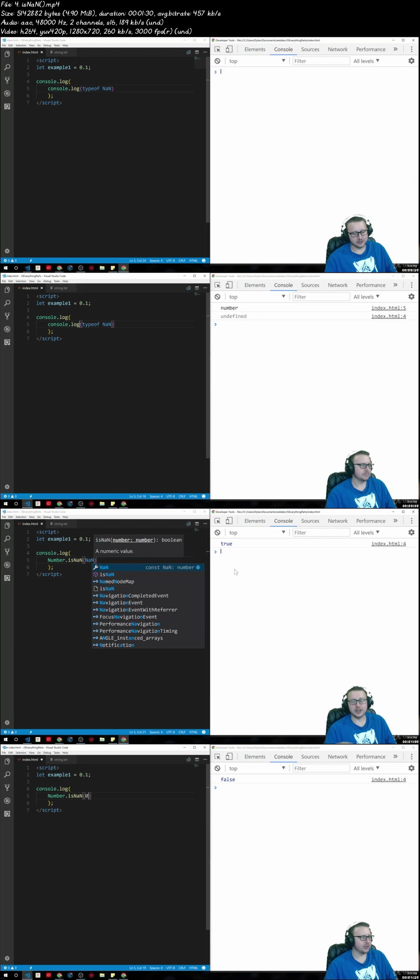Follow index.html:4 link beside 'undefined'
Image resolution: width=420 pixels, height=980 pixels.
point(388,316)
